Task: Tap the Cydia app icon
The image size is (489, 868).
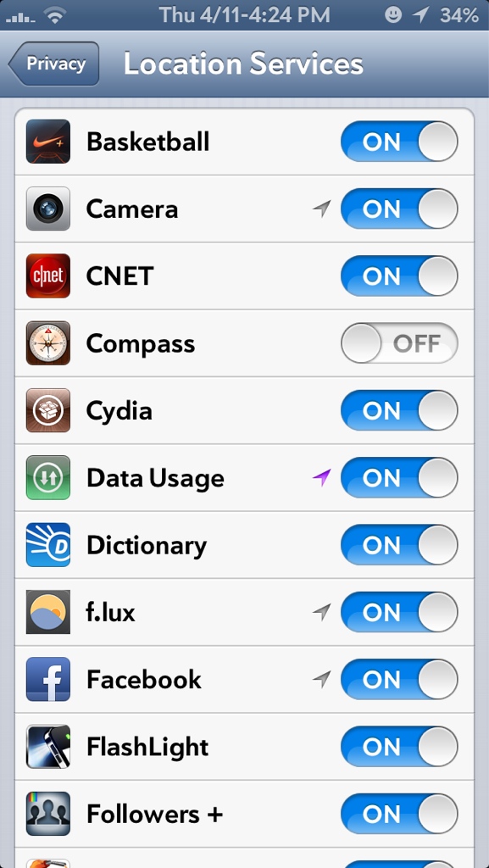Action: click(x=48, y=410)
